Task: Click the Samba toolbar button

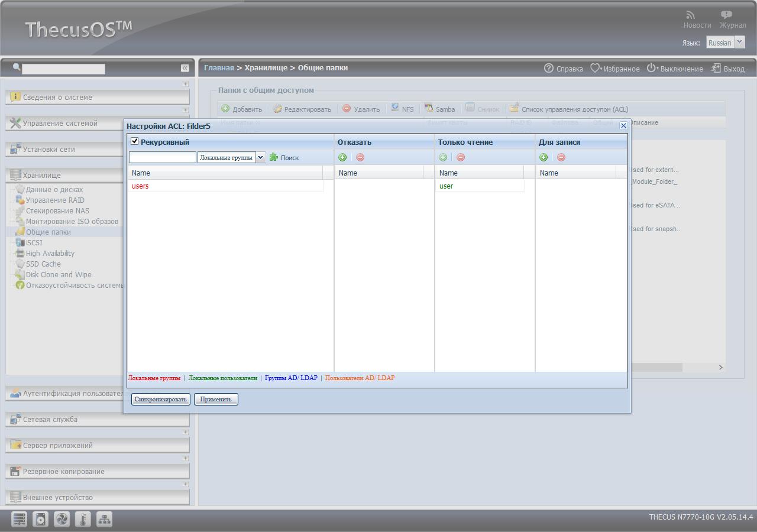Action: pyautogui.click(x=440, y=109)
